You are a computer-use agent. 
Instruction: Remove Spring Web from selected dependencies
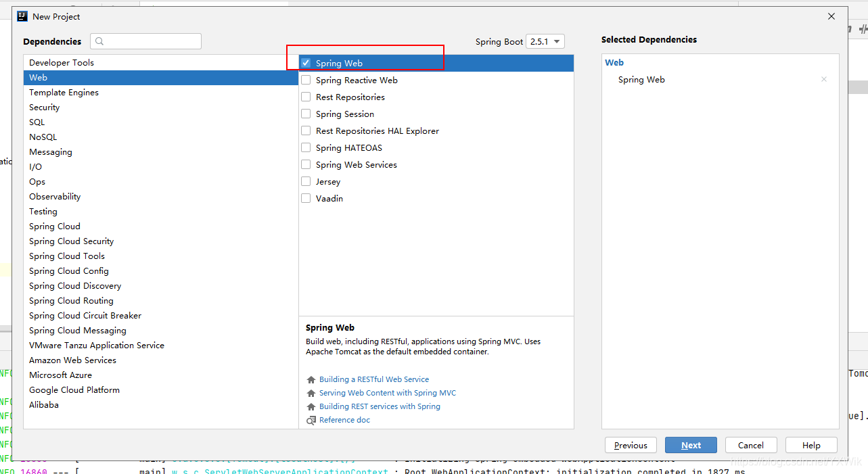coord(823,79)
